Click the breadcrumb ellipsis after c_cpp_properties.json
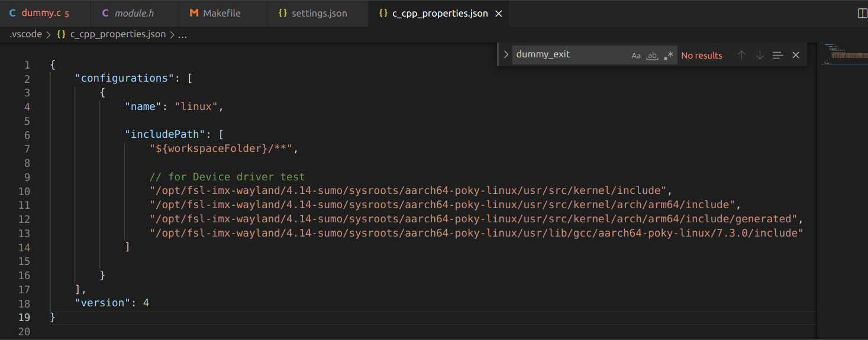This screenshot has width=868, height=340. tap(182, 34)
